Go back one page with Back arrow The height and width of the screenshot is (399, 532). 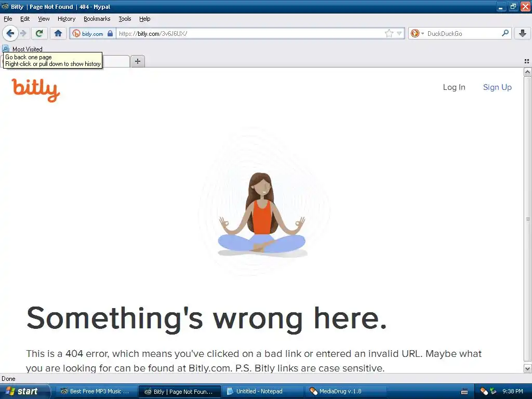(10, 33)
